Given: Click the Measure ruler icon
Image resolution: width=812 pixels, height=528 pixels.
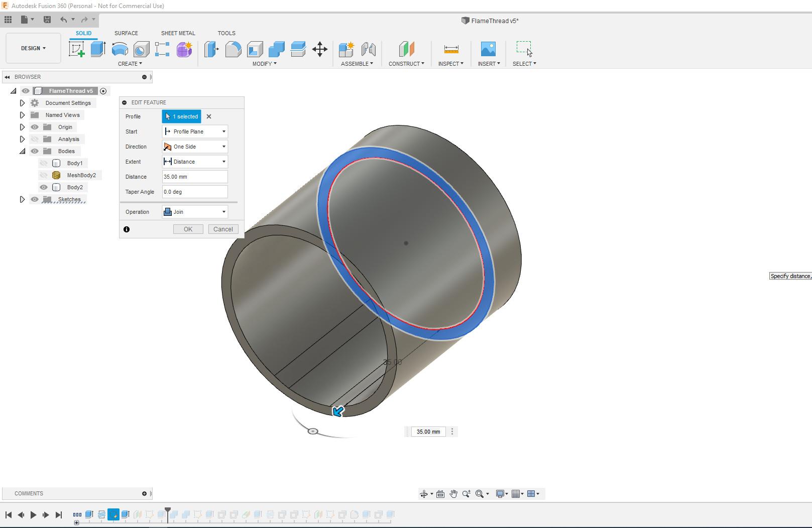Looking at the screenshot, I should 451,49.
